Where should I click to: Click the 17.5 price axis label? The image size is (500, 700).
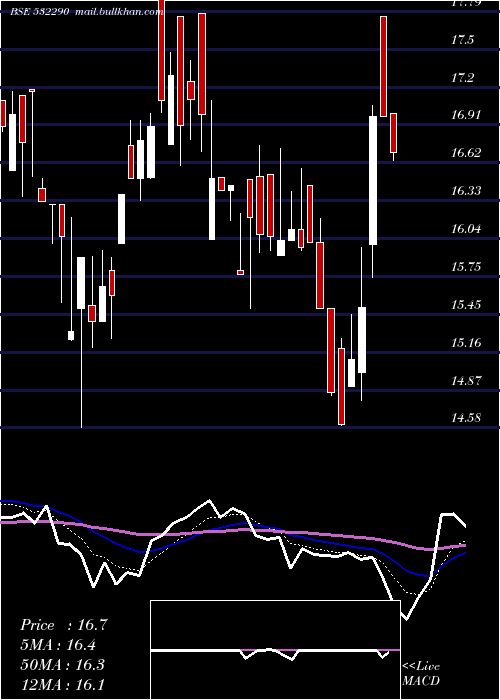(x=462, y=40)
